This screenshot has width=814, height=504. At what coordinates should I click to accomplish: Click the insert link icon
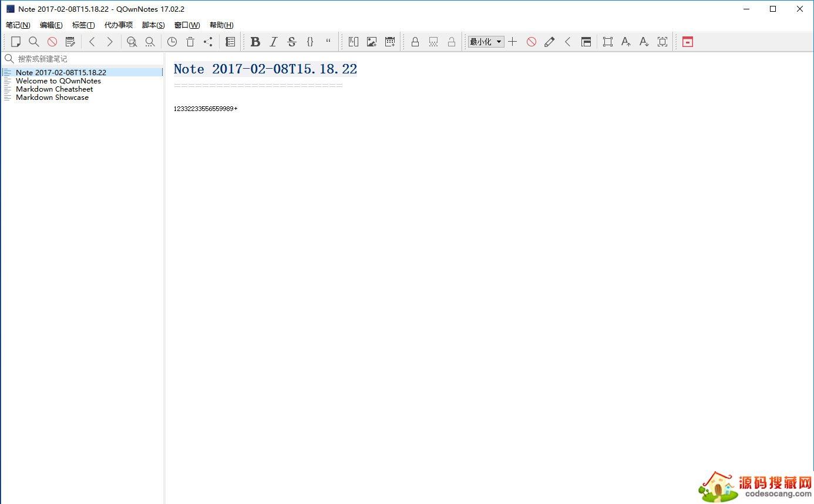pos(354,42)
